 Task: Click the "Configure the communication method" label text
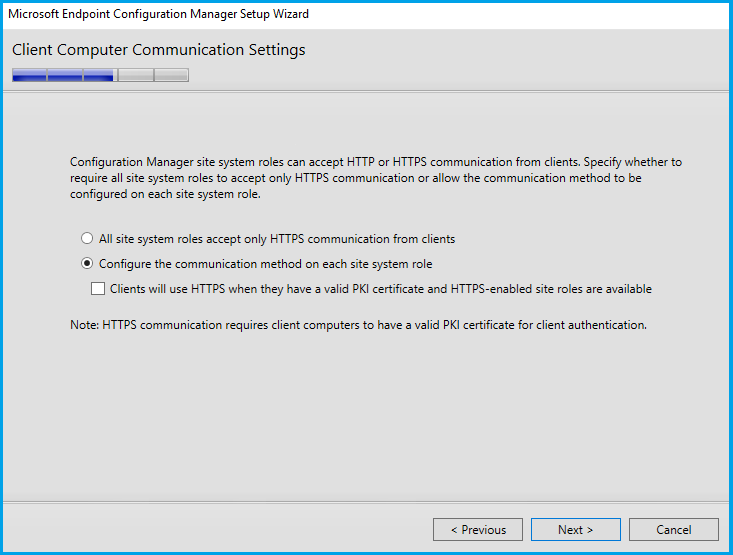265,264
